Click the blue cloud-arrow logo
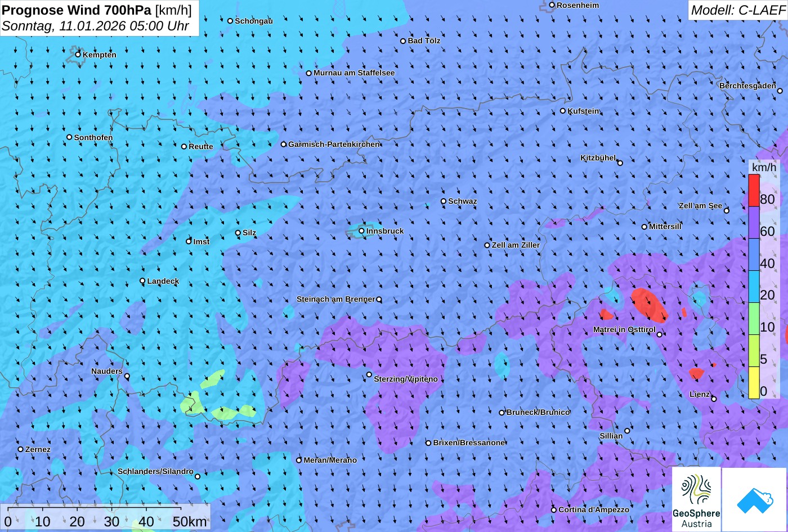 [x=755, y=499]
